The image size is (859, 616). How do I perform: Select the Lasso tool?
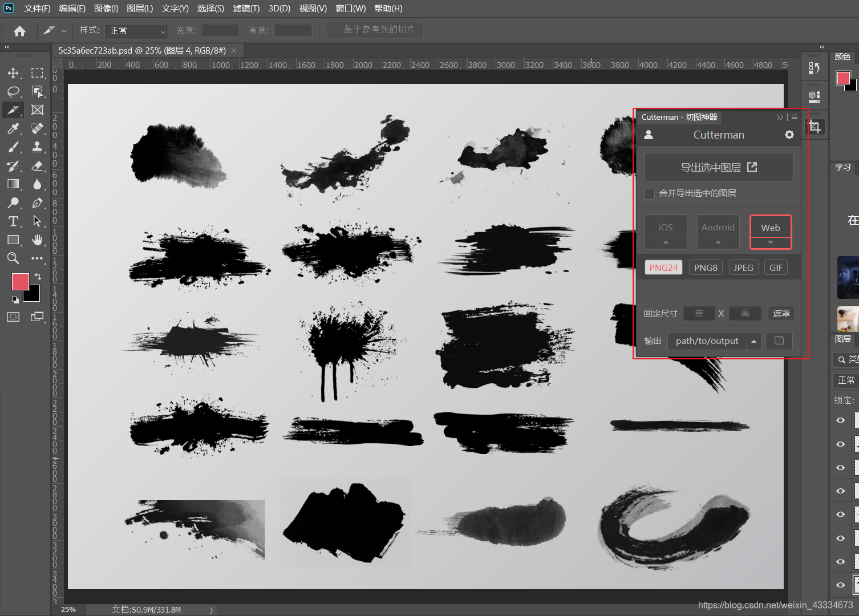13,92
